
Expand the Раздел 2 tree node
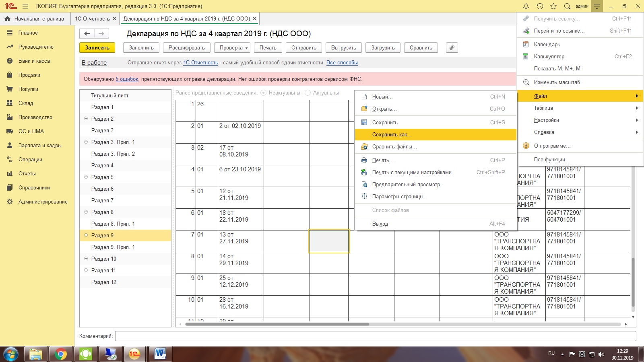point(86,119)
